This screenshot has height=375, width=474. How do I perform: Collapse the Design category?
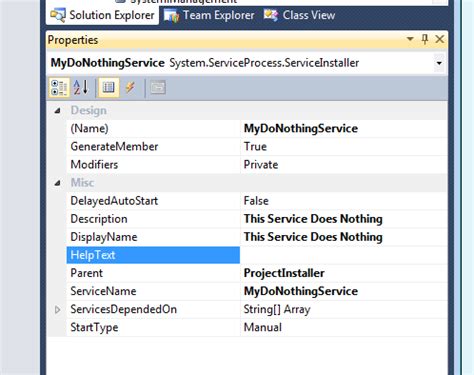pyautogui.click(x=57, y=110)
